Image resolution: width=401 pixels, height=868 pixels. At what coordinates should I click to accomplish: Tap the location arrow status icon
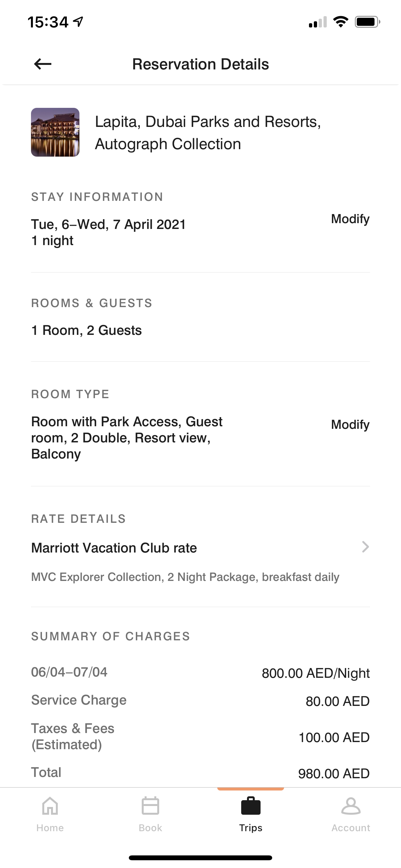point(78,22)
